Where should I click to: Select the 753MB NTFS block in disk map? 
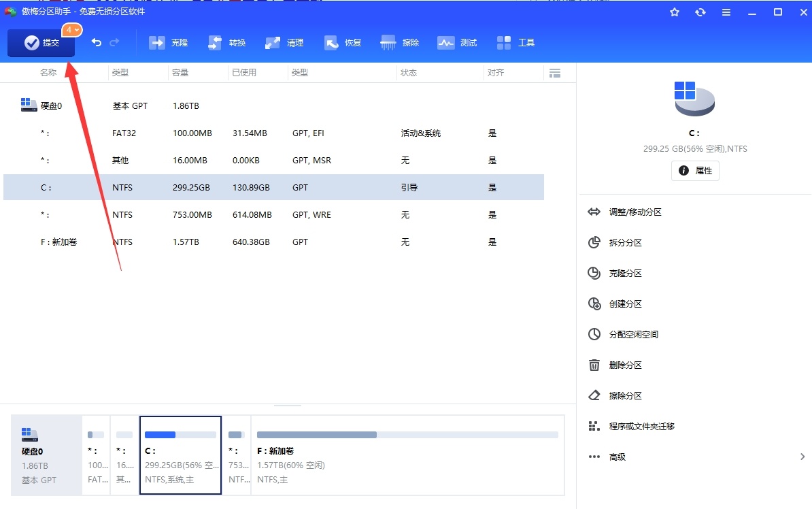coord(237,455)
